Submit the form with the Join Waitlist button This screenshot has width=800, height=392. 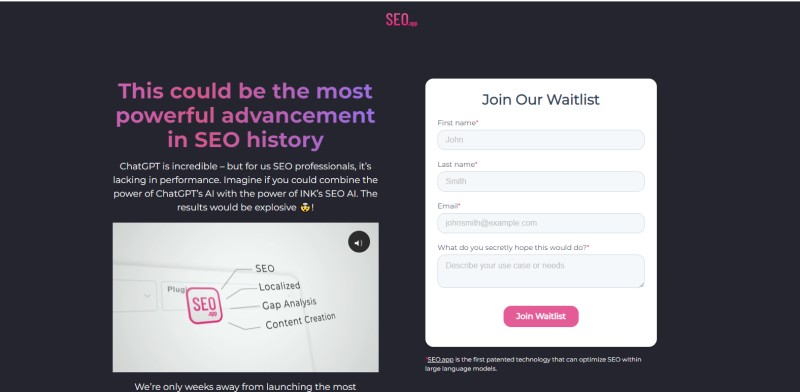541,316
